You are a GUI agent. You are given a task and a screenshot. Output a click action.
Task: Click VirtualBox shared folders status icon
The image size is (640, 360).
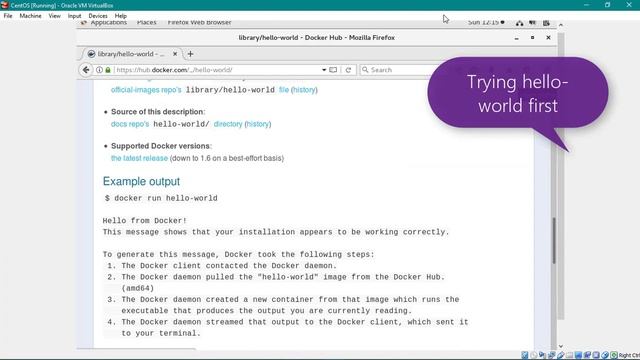pos(569,355)
